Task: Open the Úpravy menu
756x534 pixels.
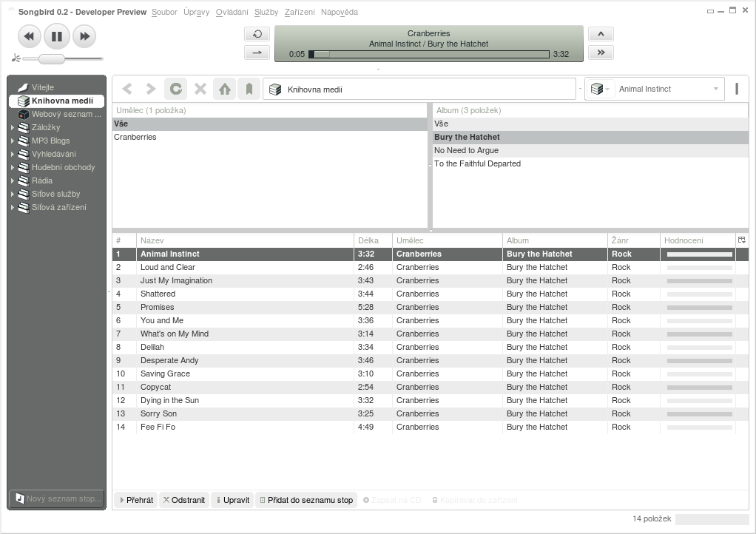Action: click(196, 12)
